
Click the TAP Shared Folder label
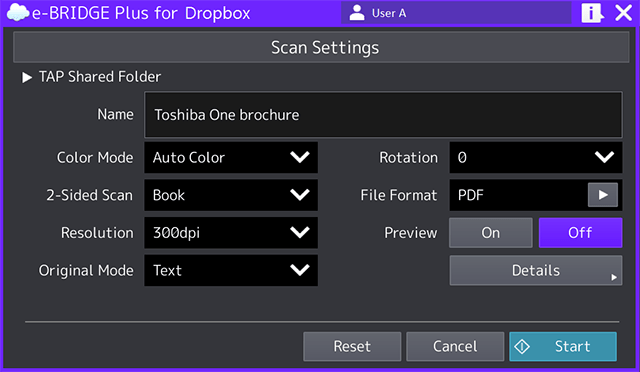(100, 77)
